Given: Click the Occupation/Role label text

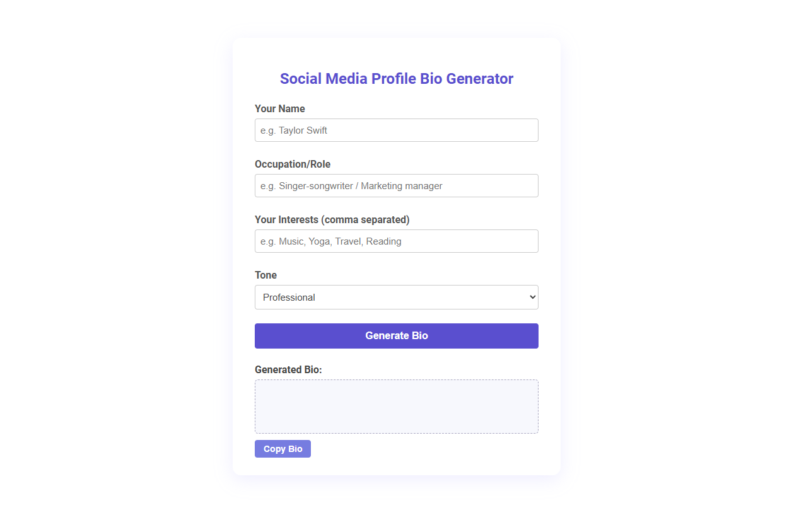Looking at the screenshot, I should click(x=293, y=164).
